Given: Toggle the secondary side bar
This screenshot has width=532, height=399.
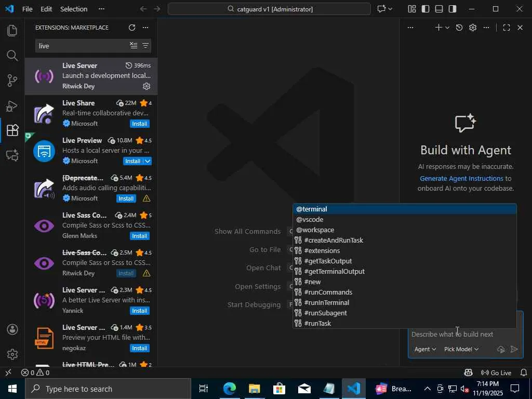Looking at the screenshot, I should click(x=453, y=9).
